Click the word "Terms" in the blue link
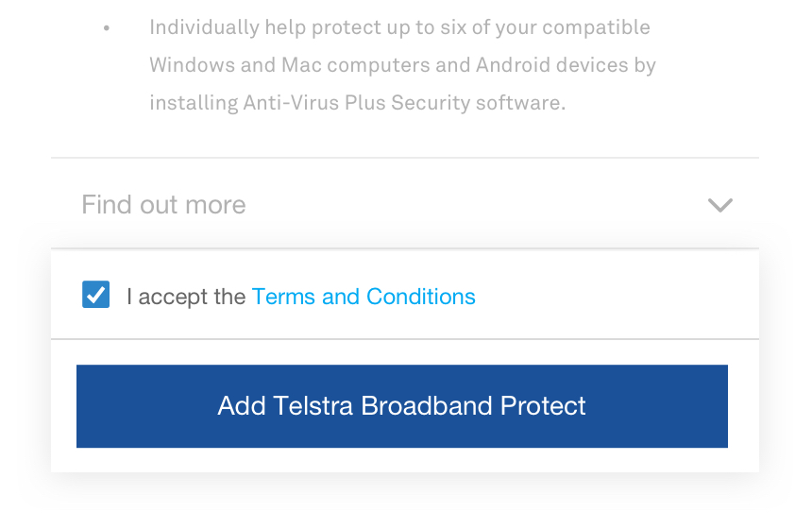 tap(283, 297)
